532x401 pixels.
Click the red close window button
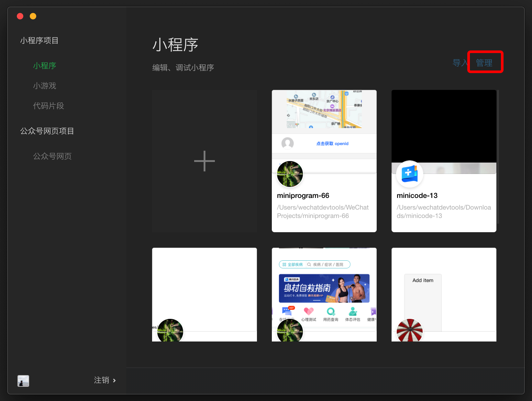[x=20, y=16]
